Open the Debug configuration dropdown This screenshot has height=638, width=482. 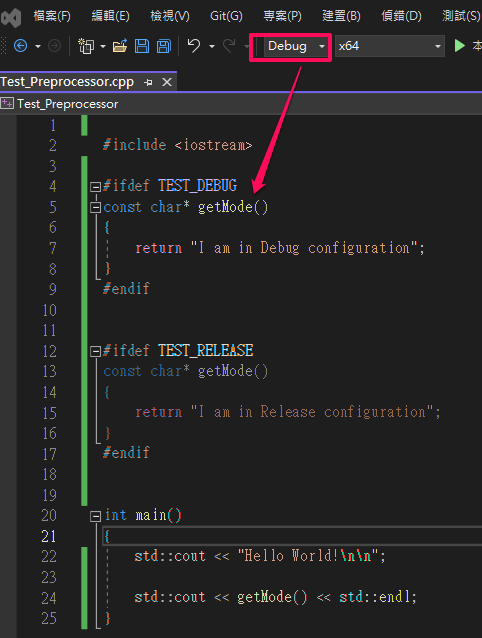point(296,46)
